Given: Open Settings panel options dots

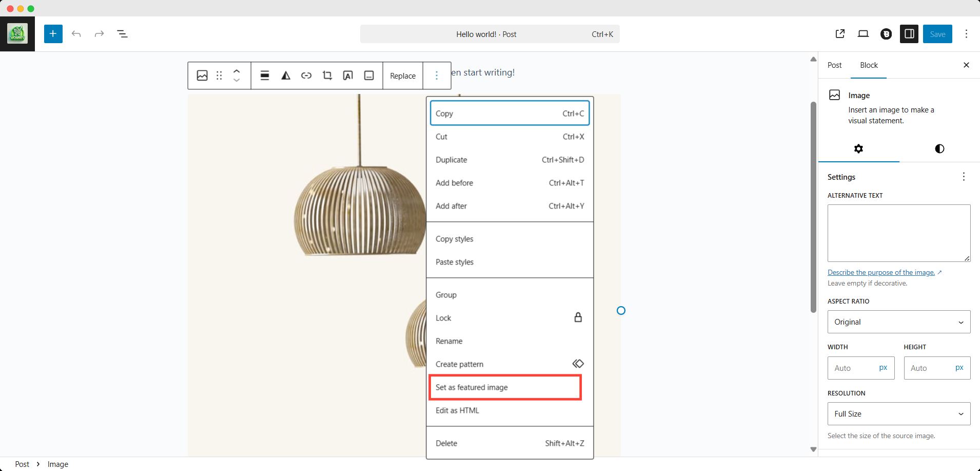Looking at the screenshot, I should pyautogui.click(x=964, y=177).
